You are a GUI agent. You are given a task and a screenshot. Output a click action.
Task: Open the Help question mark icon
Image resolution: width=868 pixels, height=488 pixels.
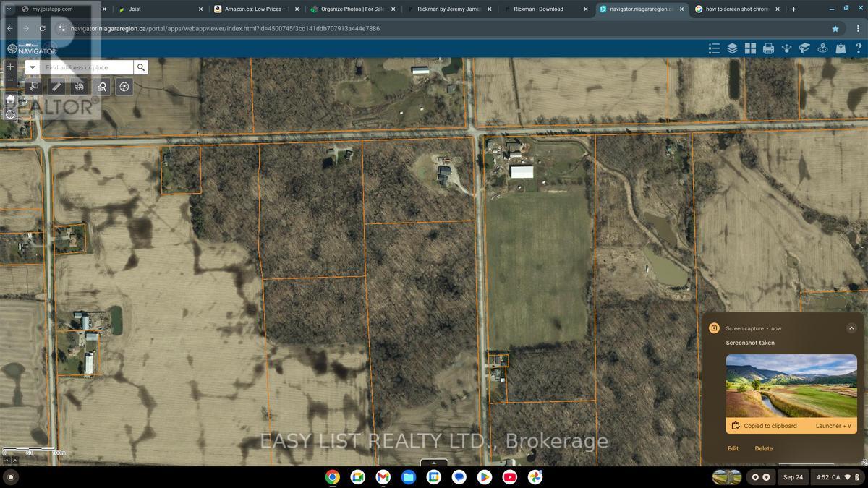(859, 48)
